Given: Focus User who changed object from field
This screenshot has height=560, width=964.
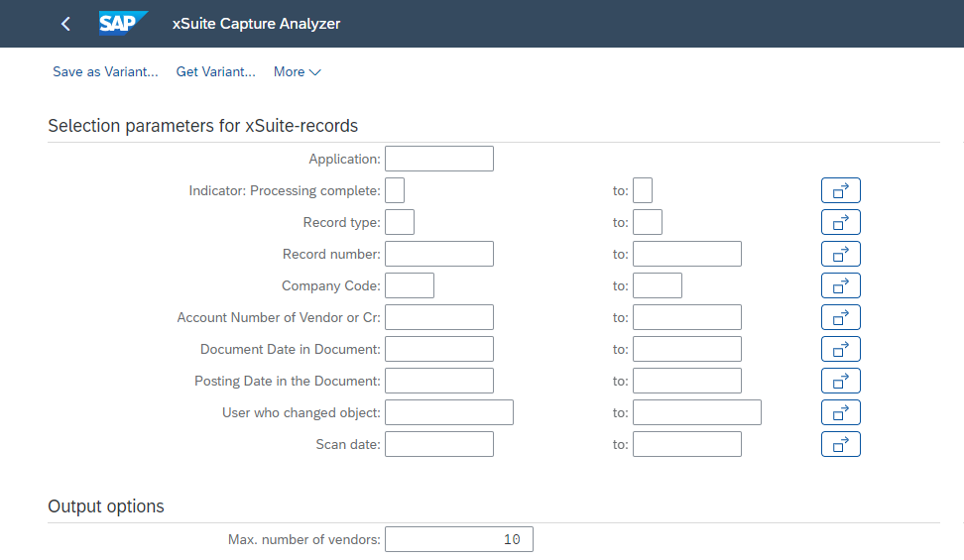Looking at the screenshot, I should point(449,412).
